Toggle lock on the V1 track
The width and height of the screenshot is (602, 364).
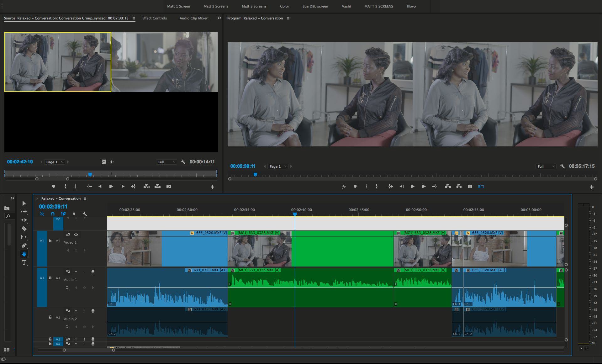[50, 240]
